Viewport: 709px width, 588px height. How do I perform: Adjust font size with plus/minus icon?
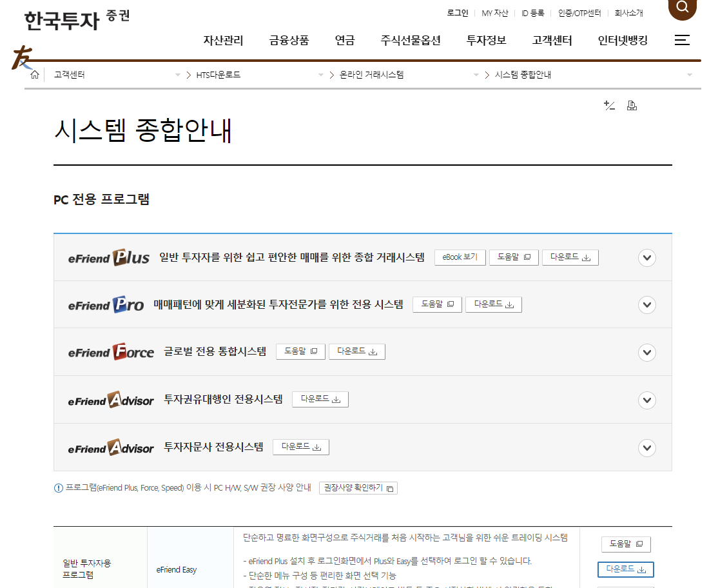pos(609,105)
